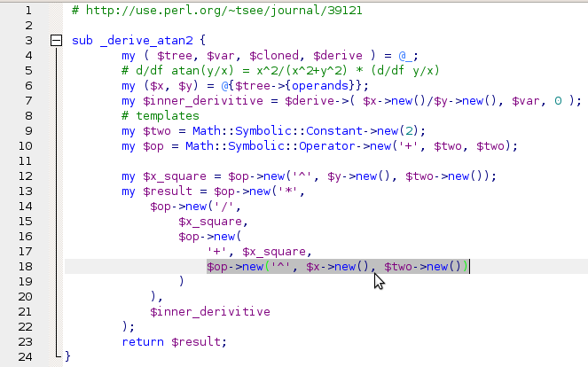Viewport: 588px width, 367px height.
Task: Click the URL comment on line 1
Action: click(217, 11)
